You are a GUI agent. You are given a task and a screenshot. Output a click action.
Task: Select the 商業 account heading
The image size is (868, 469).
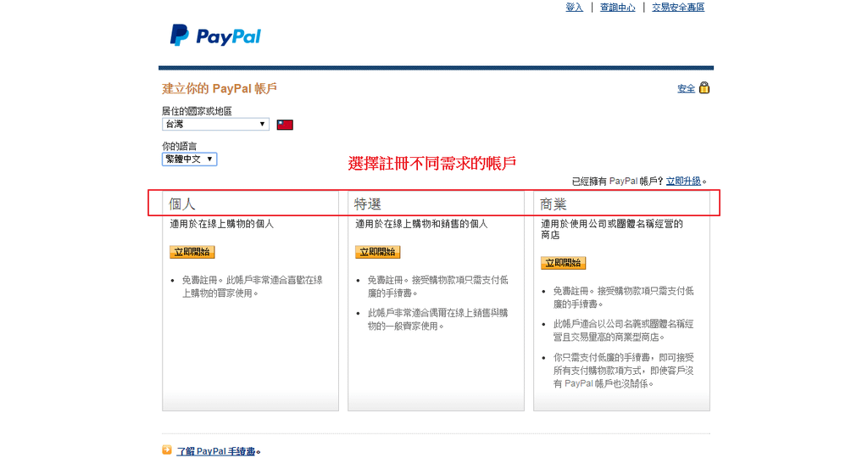tap(553, 204)
